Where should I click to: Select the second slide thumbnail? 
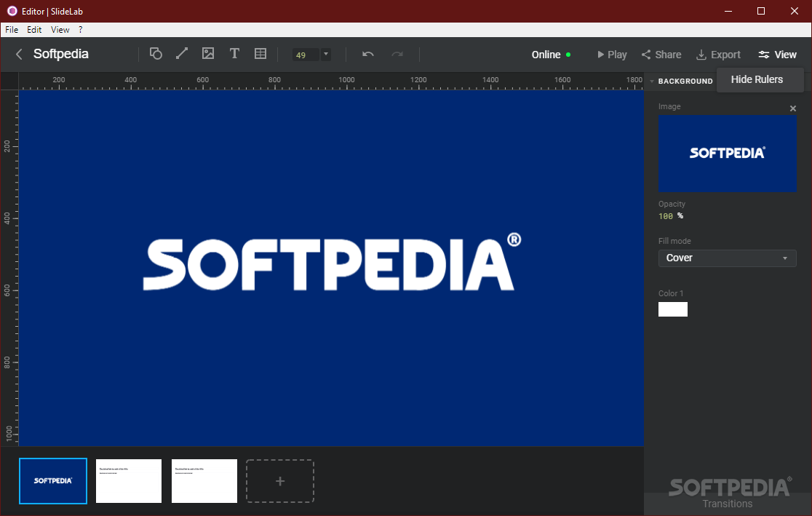(x=129, y=481)
